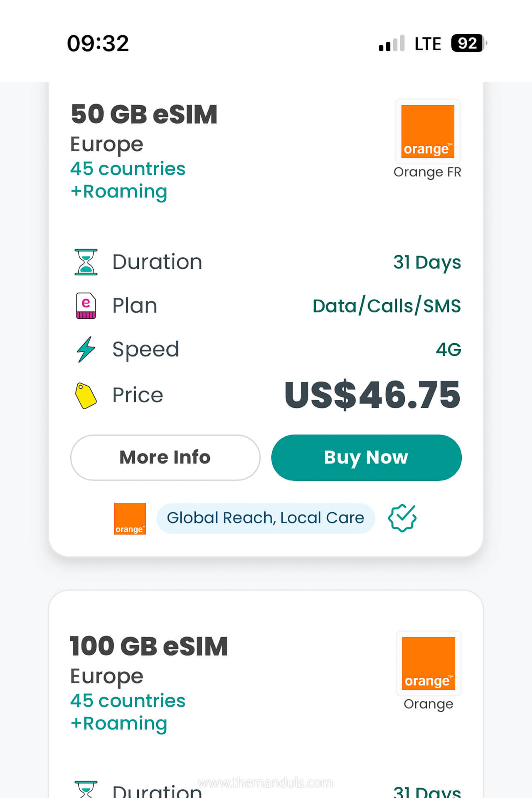Tap the Orange FR logo on 50 GB card

tap(427, 131)
